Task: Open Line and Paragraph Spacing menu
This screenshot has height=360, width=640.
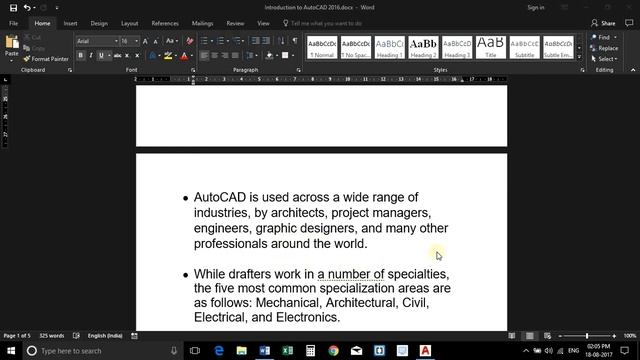Action: 250,56
